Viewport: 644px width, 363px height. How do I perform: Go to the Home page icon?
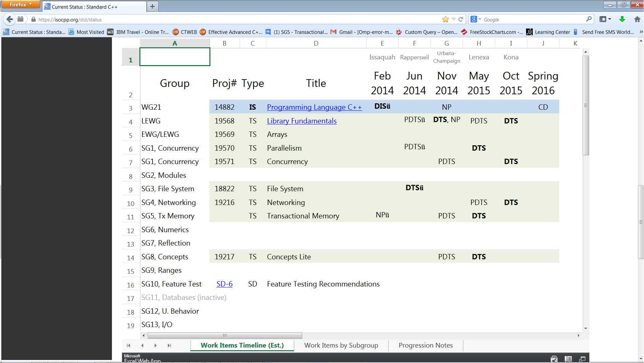(x=637, y=19)
